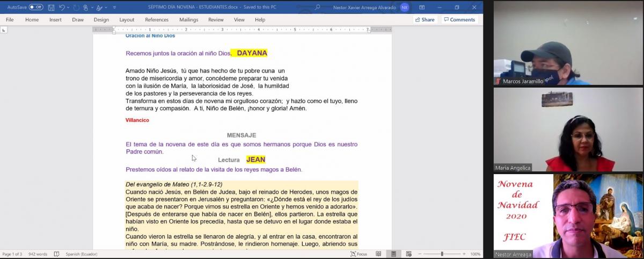Open the Help tab
The width and height of the screenshot is (644, 259).
click(260, 20)
